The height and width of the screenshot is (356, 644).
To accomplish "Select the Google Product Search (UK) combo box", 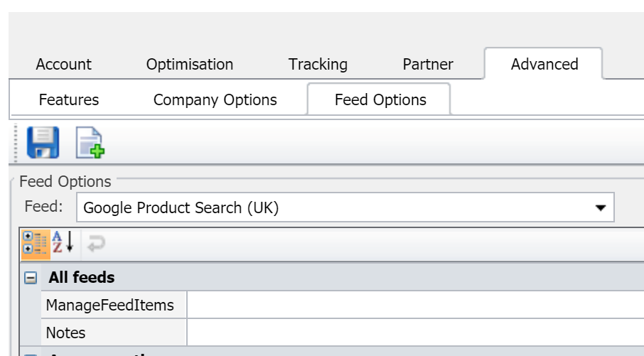I will pos(345,207).
